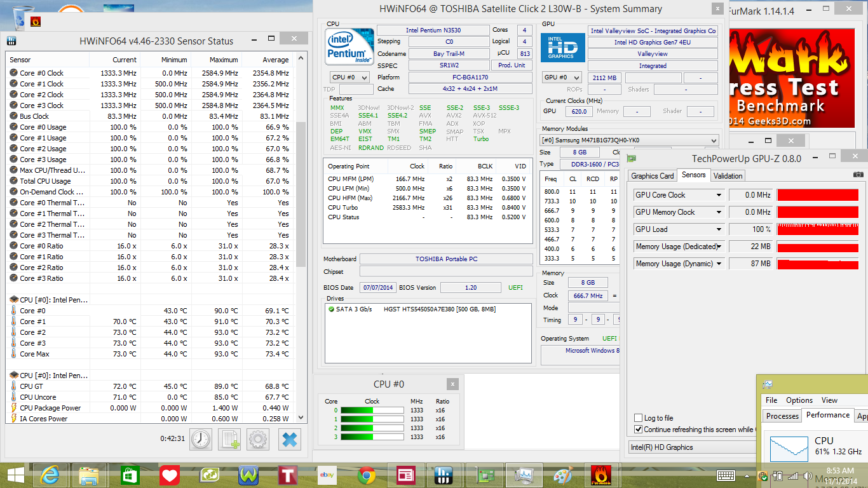
Task: Open File Explorer from taskbar
Action: [89, 475]
